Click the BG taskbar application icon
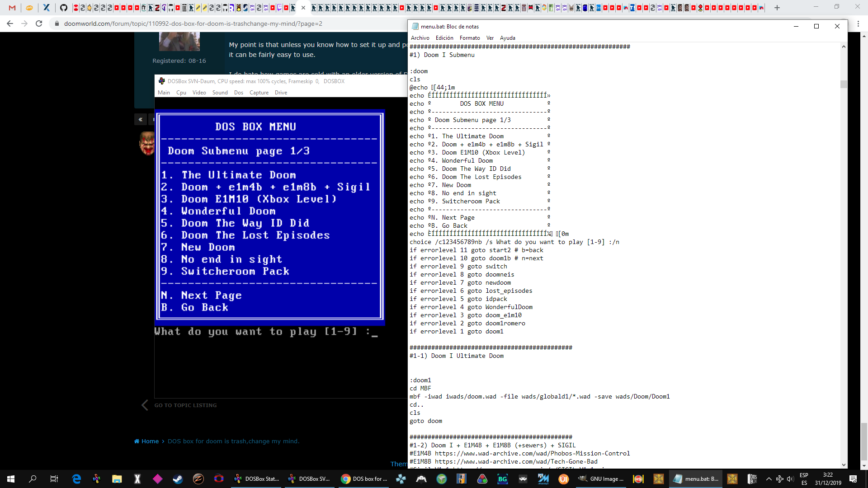 [502, 479]
